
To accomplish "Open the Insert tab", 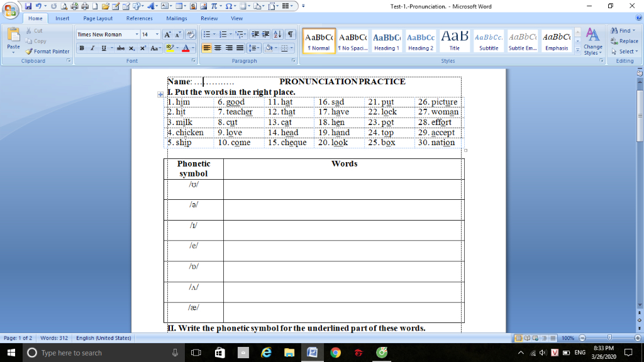I will [62, 18].
